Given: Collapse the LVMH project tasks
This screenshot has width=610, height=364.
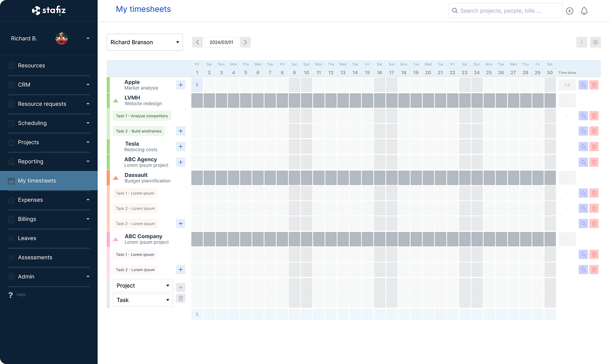Looking at the screenshot, I should [116, 101].
